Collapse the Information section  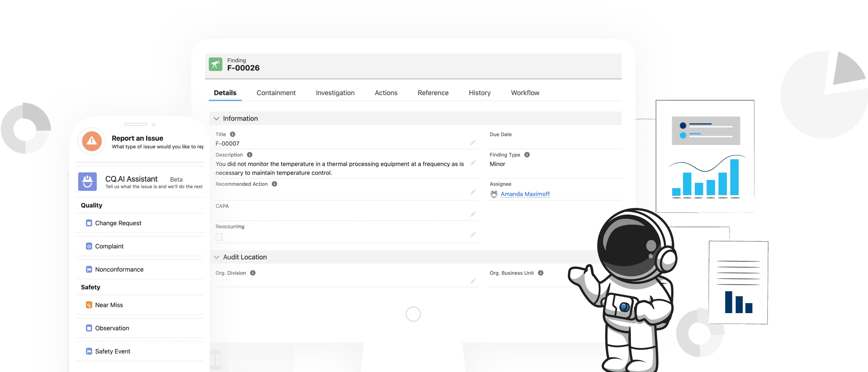(216, 119)
